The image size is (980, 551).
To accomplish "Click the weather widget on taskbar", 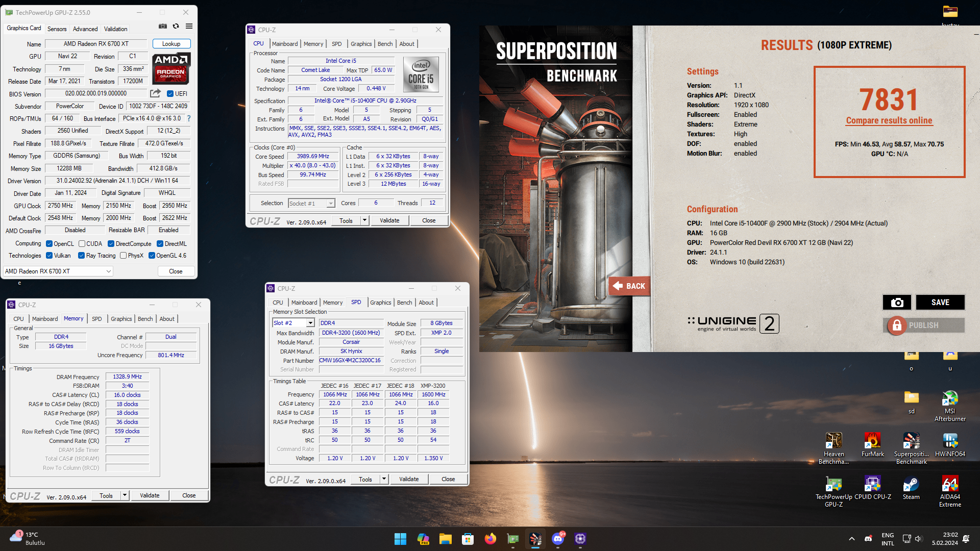I will click(x=28, y=539).
